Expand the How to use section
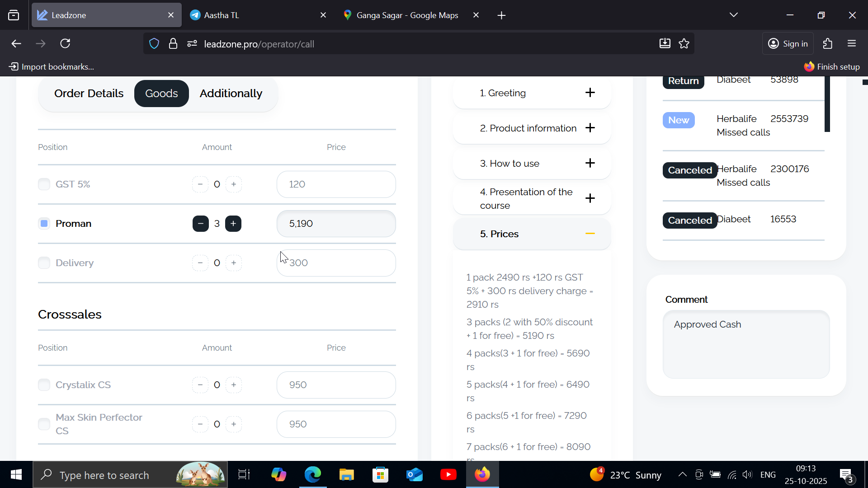Image resolution: width=868 pixels, height=488 pixels. pos(590,163)
